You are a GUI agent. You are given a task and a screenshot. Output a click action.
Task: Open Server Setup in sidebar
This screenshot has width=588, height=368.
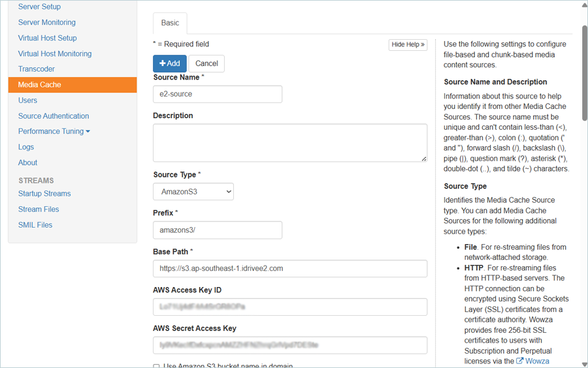tap(39, 7)
